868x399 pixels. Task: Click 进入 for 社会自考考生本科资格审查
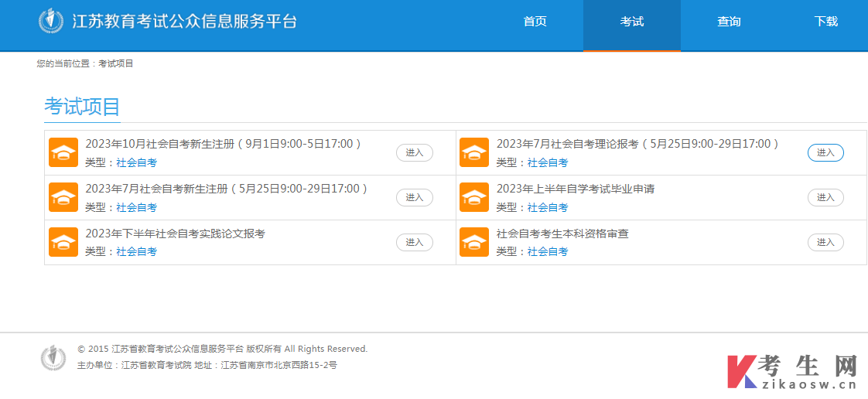825,242
